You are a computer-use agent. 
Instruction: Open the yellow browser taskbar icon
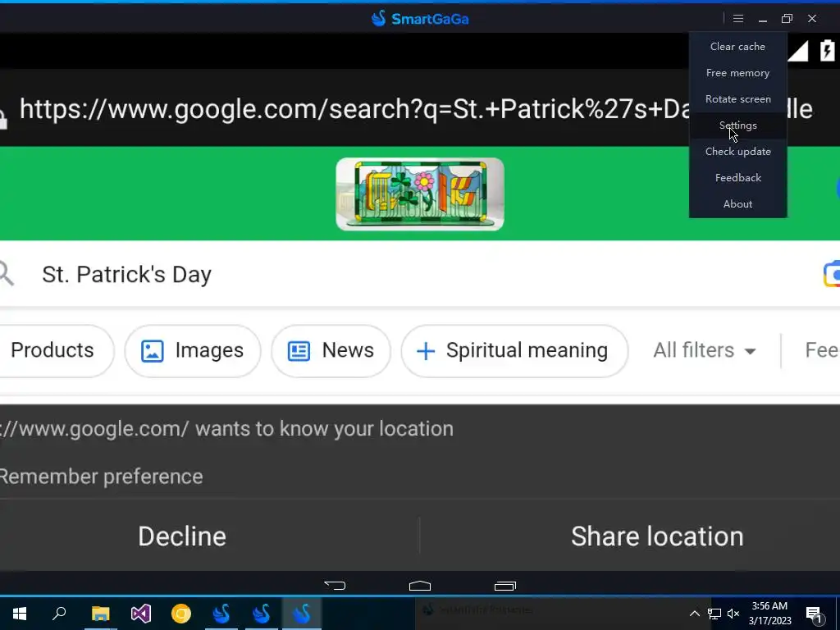point(181,614)
